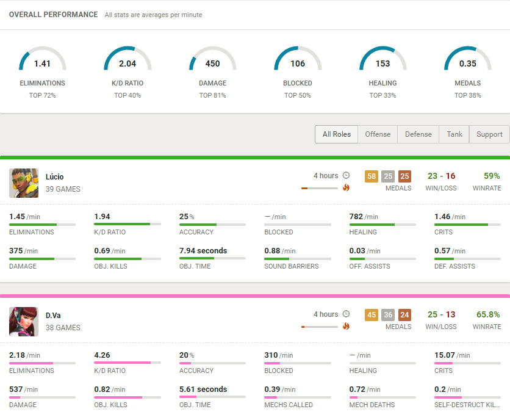
Task: Show only Tank heroes
Action: (x=454, y=134)
